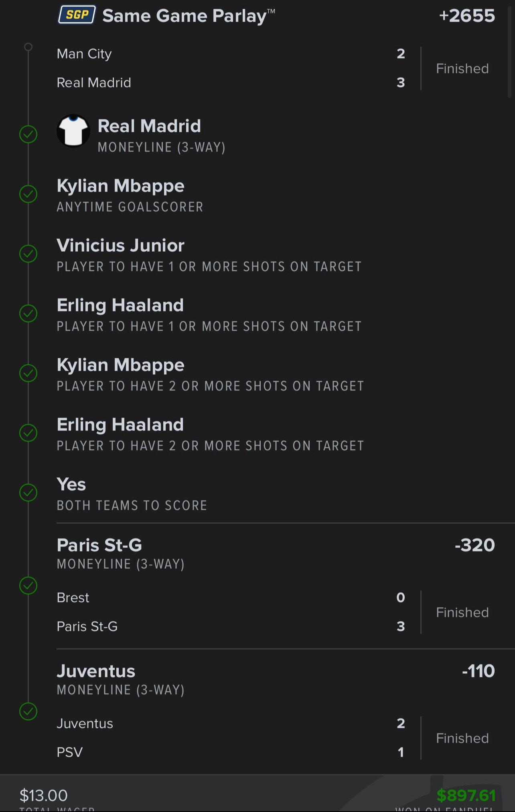This screenshot has height=812, width=515.
Task: Click checkmark beside Both Teams To Score
Action: pyautogui.click(x=28, y=493)
